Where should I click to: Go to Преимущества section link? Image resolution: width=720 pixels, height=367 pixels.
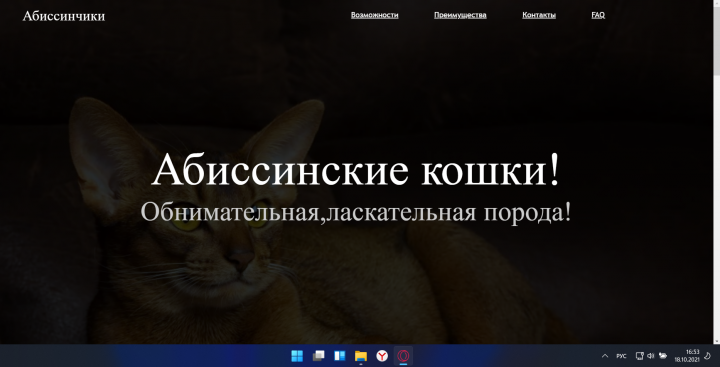(x=460, y=15)
